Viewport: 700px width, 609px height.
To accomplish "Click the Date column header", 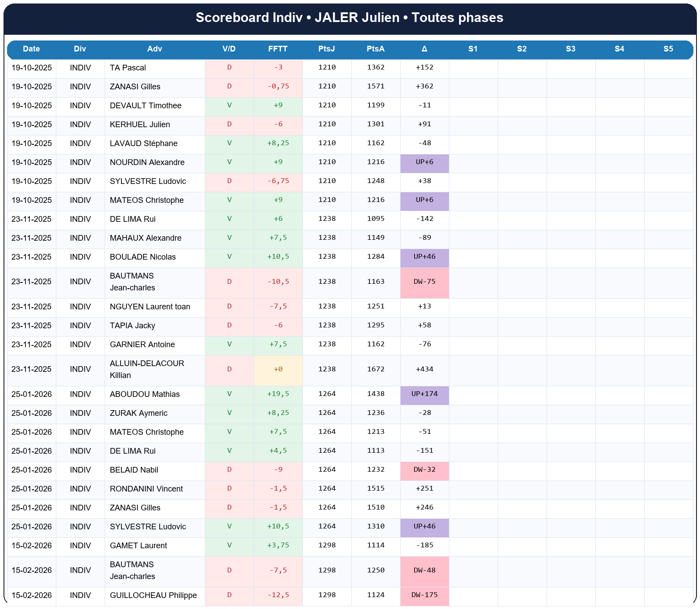I will tap(31, 49).
